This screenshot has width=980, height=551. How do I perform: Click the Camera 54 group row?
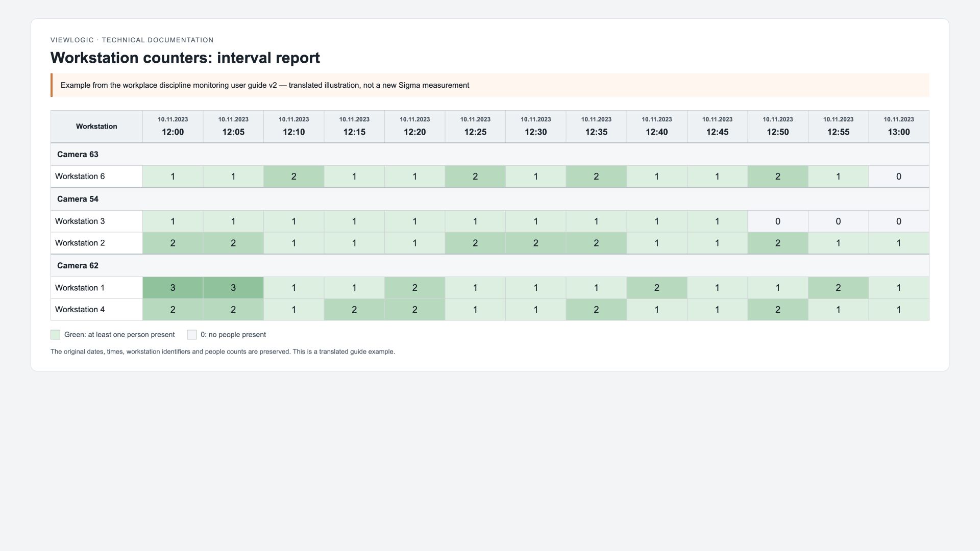(490, 199)
